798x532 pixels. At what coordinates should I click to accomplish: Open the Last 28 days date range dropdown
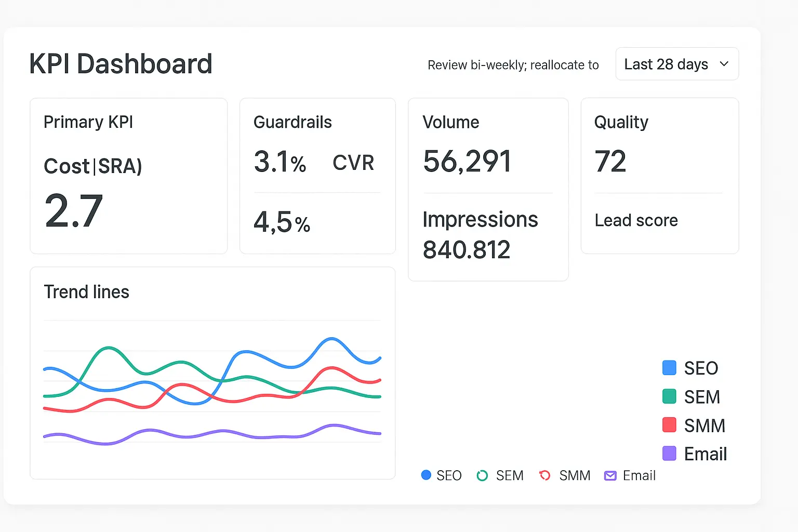[676, 63]
